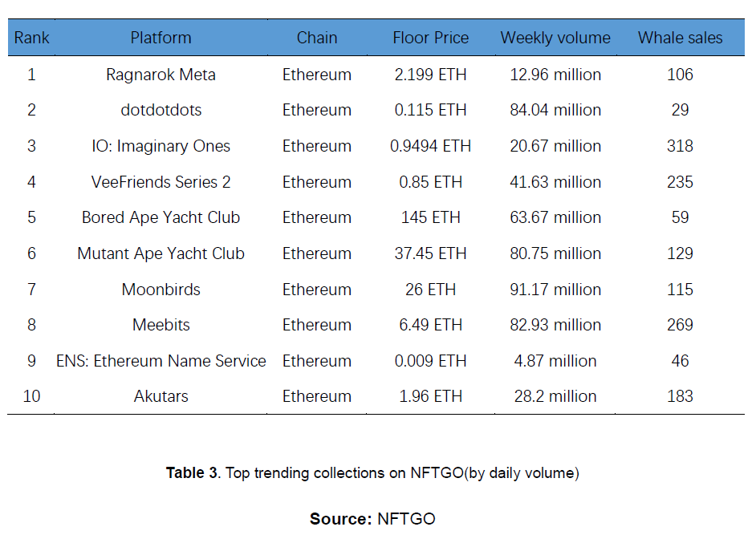The height and width of the screenshot is (539, 756).
Task: Click whale sales value 269
Action: (681, 325)
